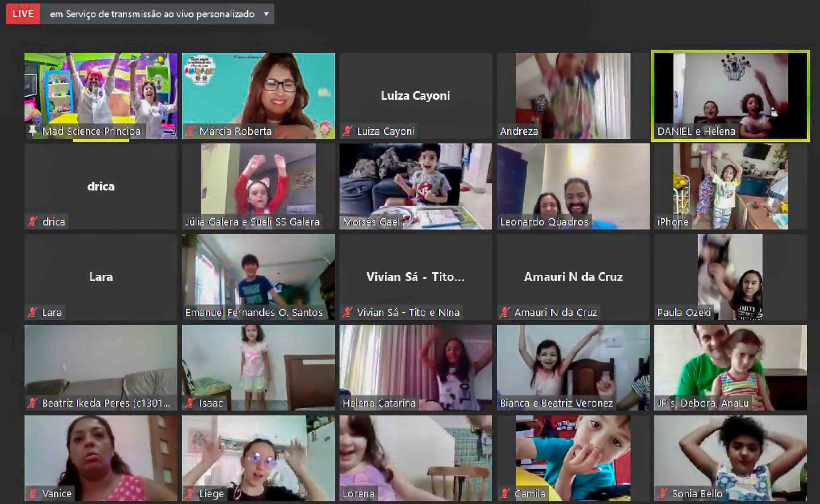The width and height of the screenshot is (820, 504).
Task: Click Isaac's muted microphone icon
Action: pyautogui.click(x=190, y=403)
